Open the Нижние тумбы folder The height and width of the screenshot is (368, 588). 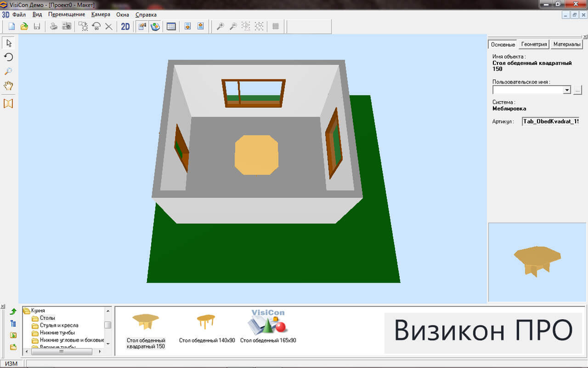(56, 333)
